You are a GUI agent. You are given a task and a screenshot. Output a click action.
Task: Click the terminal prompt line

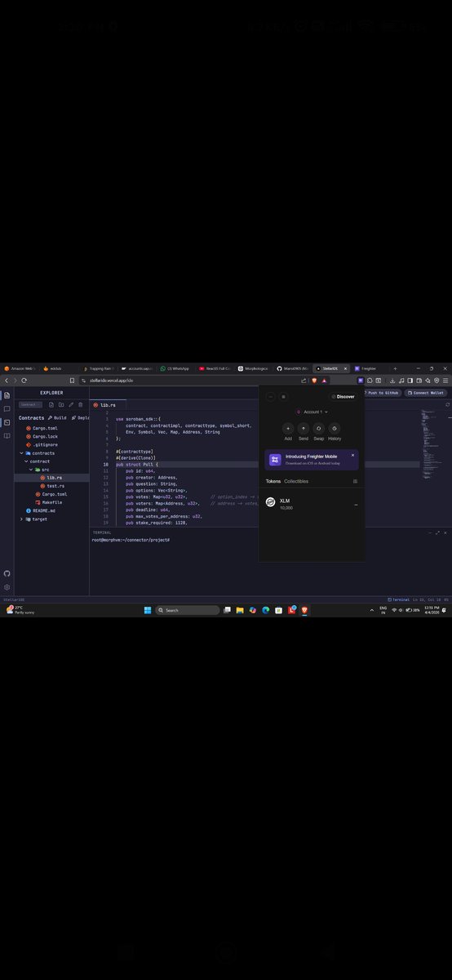pos(131,540)
